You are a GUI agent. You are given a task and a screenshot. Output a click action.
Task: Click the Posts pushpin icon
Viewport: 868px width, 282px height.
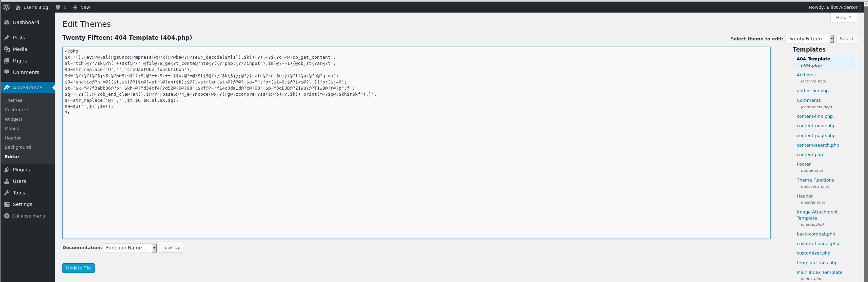tap(7, 38)
